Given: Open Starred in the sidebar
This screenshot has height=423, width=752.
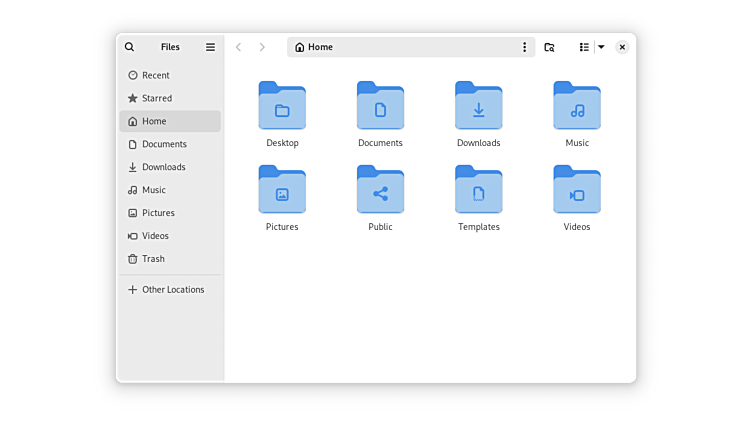Looking at the screenshot, I should pyautogui.click(x=156, y=98).
